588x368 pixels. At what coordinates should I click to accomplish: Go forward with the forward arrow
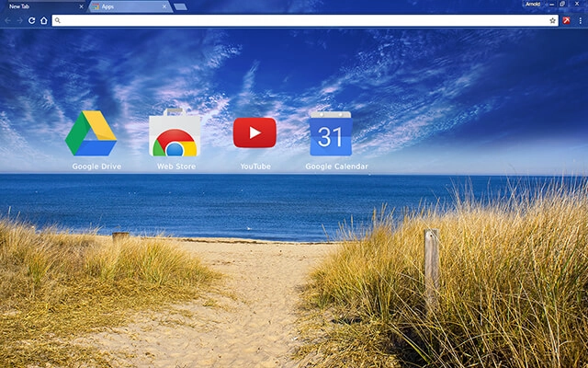pos(19,20)
